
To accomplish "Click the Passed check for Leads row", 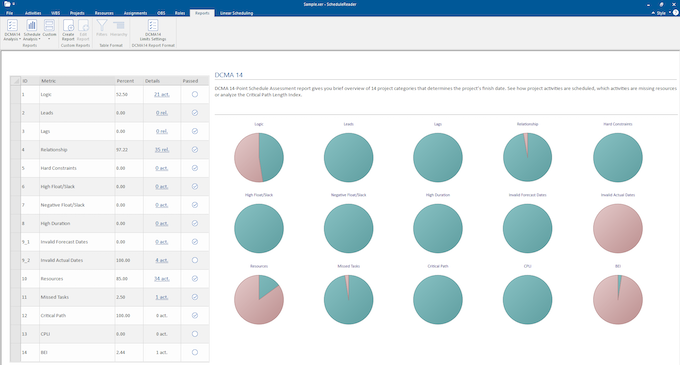I will tap(195, 113).
